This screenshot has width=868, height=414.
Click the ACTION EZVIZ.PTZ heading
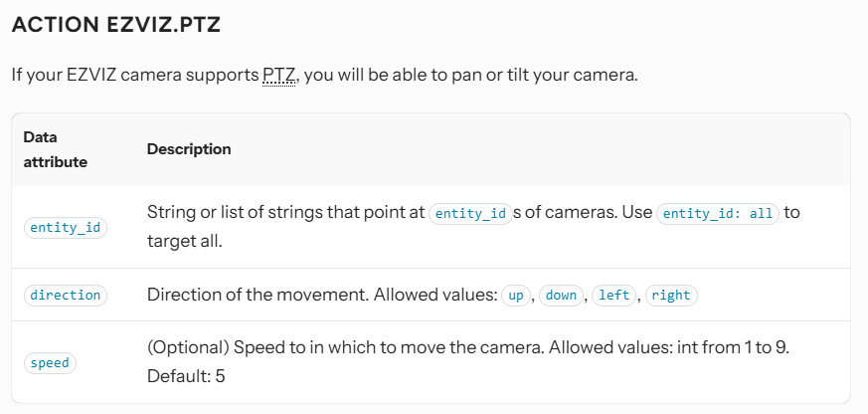coord(115,26)
